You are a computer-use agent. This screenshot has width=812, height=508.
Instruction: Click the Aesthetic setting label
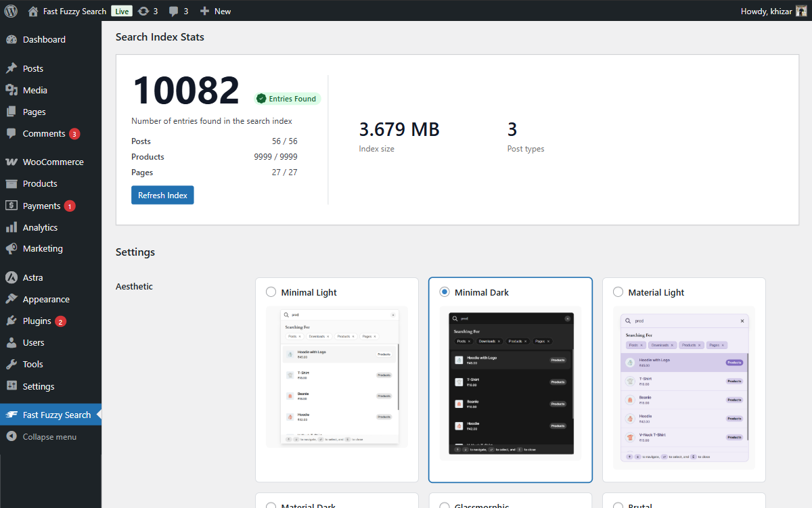click(x=134, y=286)
